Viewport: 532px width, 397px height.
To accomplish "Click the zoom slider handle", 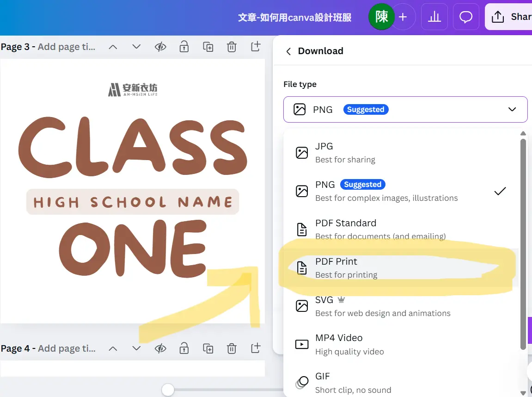I will pyautogui.click(x=168, y=390).
